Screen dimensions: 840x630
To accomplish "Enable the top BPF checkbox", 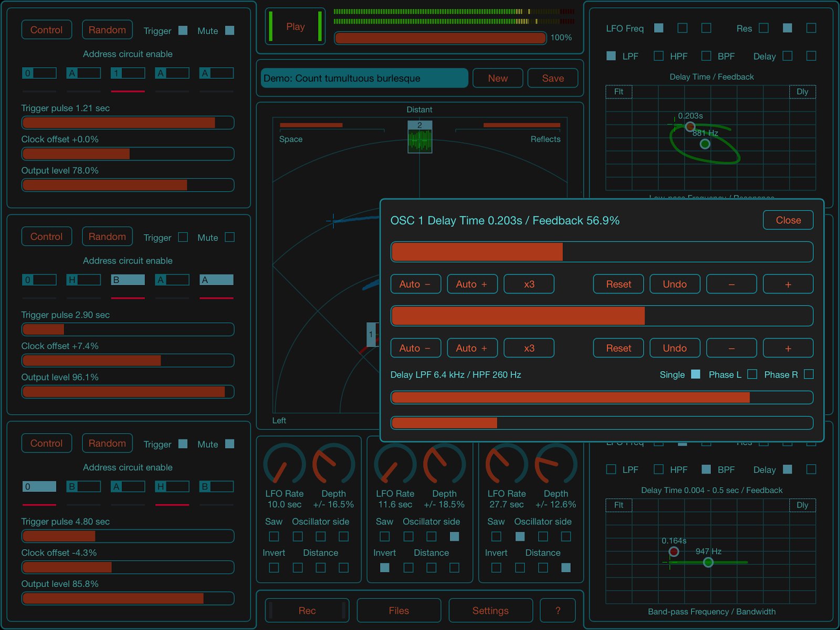I will tap(706, 56).
